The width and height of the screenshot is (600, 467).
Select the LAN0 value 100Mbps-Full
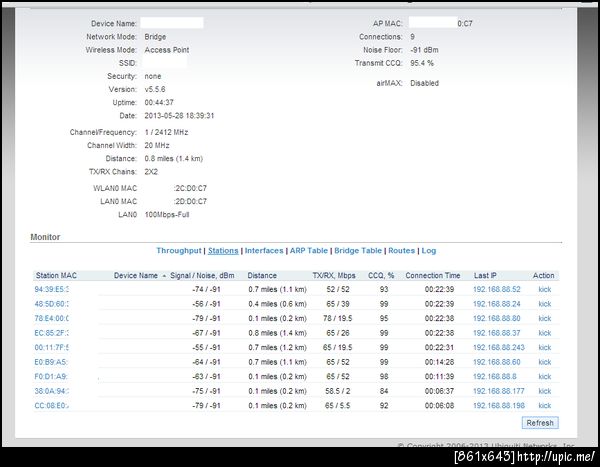click(167, 215)
